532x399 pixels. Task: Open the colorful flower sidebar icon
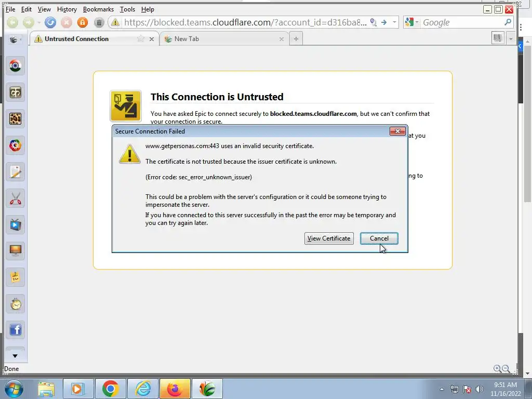point(15,145)
